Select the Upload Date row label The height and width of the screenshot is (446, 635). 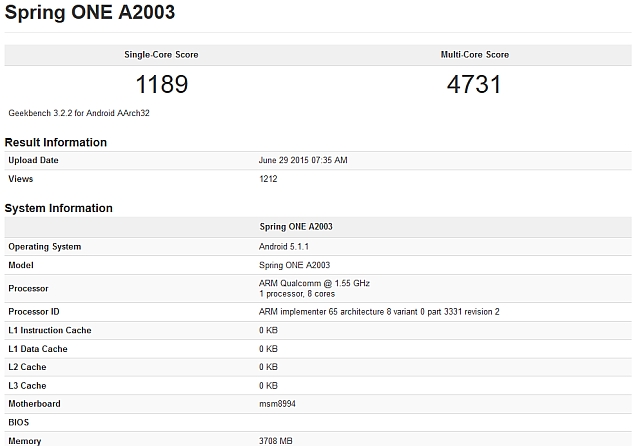tap(33, 160)
